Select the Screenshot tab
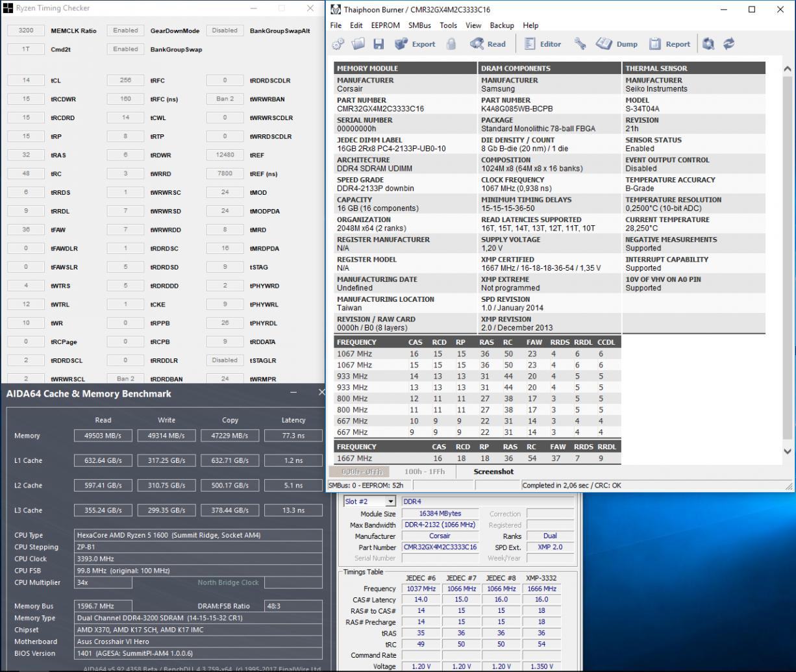 click(493, 472)
